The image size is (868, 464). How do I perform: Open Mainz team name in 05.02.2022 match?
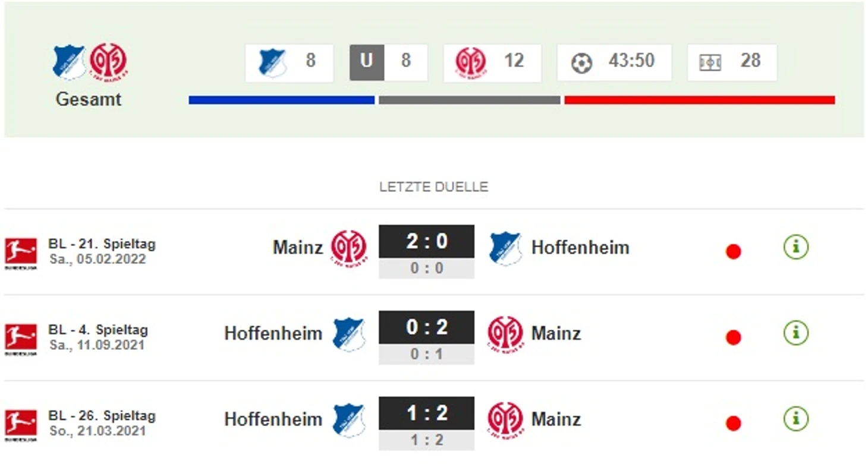(x=297, y=247)
